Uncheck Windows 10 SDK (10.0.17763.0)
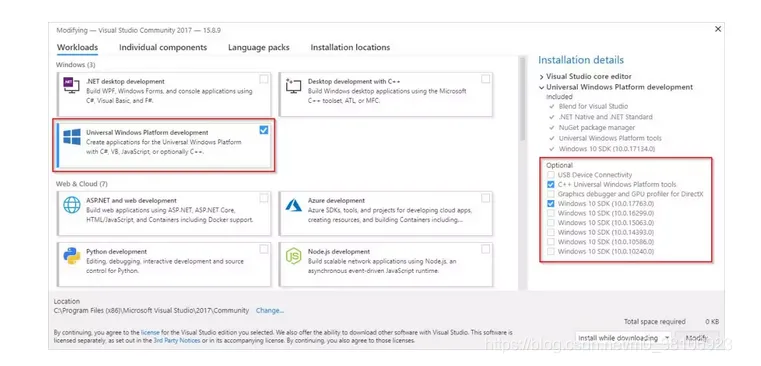Screen dimensions: 761x366 point(550,203)
